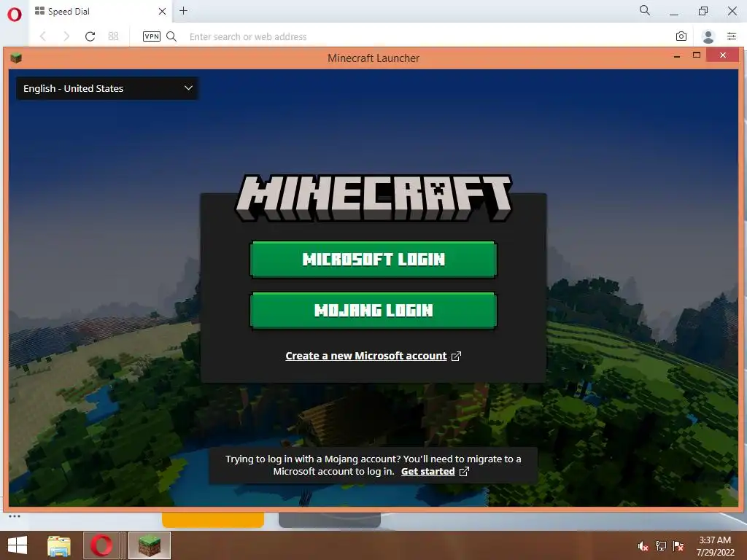Viewport: 747px width, 560px height.
Task: Click the external link icon beside Create account
Action: point(456,356)
